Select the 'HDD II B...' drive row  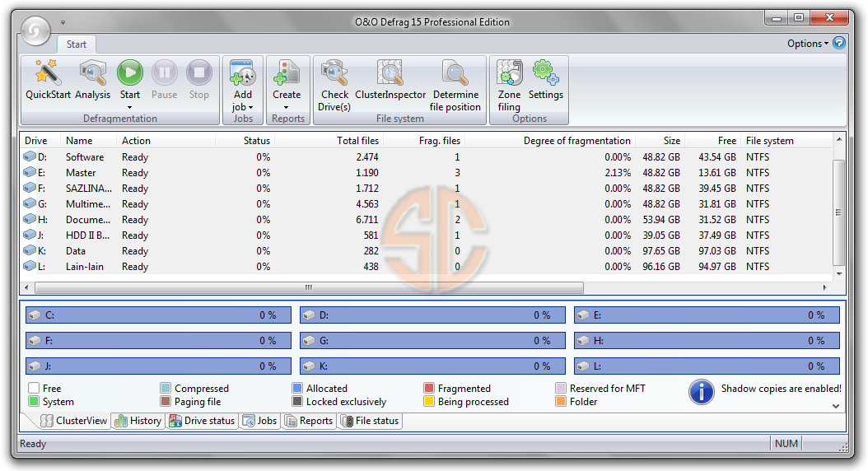(427, 235)
